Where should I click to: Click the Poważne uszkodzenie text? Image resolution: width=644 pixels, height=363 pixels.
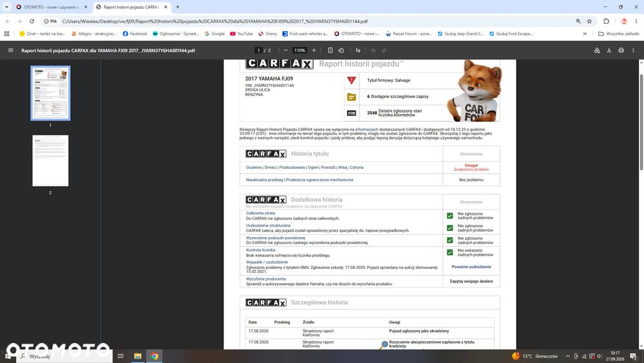[471, 267]
